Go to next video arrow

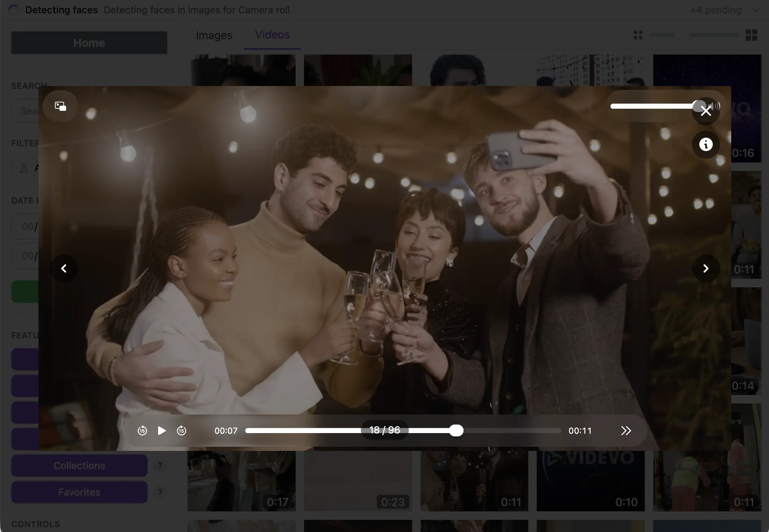click(x=706, y=268)
